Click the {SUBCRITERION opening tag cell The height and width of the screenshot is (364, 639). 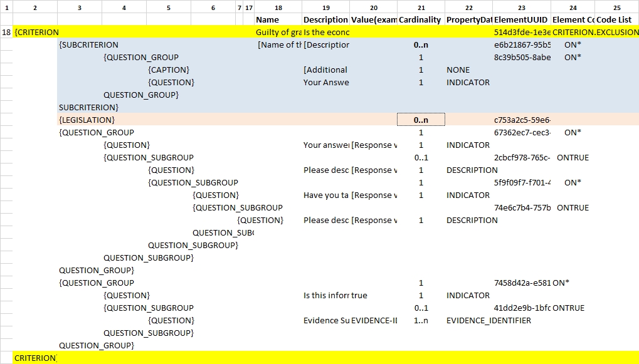(88, 44)
